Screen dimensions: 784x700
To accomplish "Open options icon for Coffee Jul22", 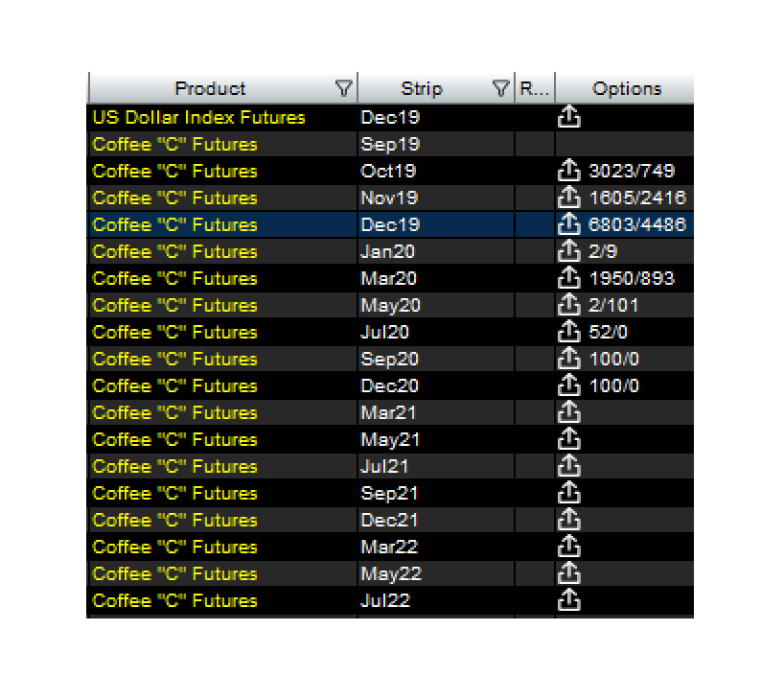I will [569, 601].
